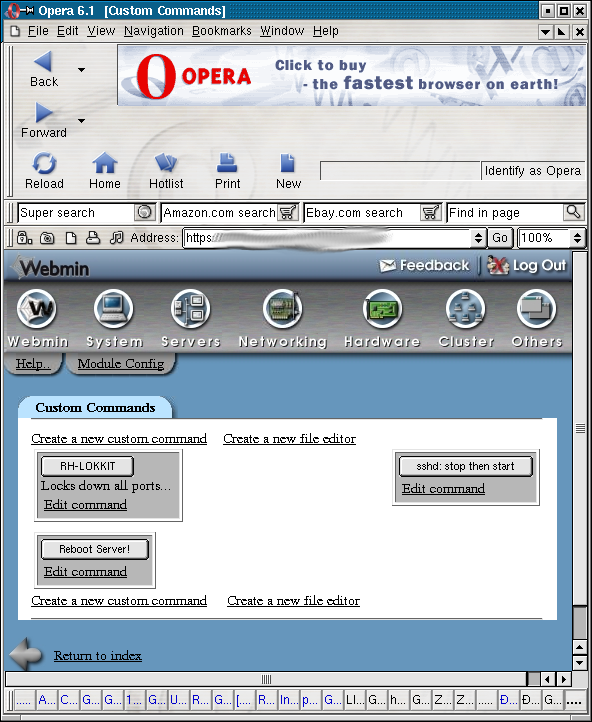592x722 pixels.
Task: Click the return arrow icon beside Return to index
Action: 26,654
